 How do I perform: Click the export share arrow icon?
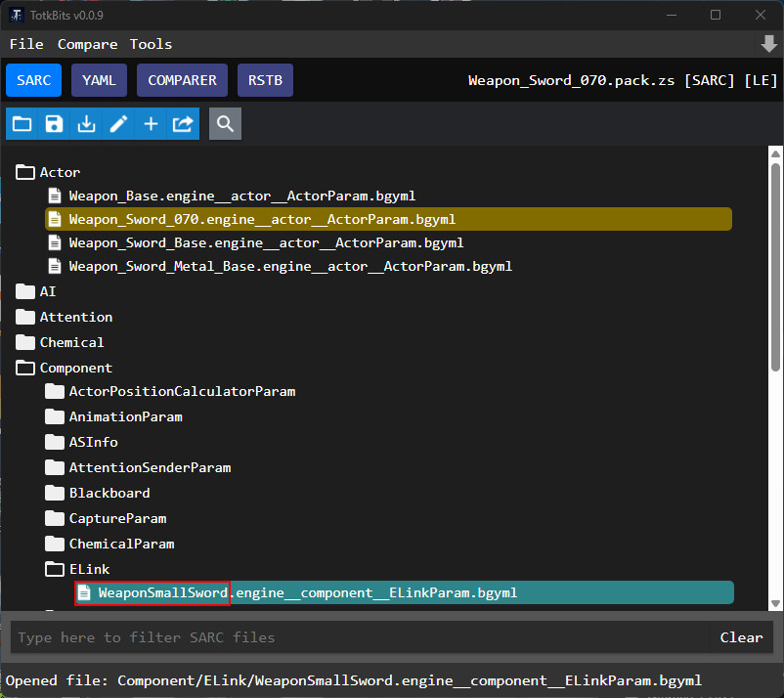click(183, 124)
